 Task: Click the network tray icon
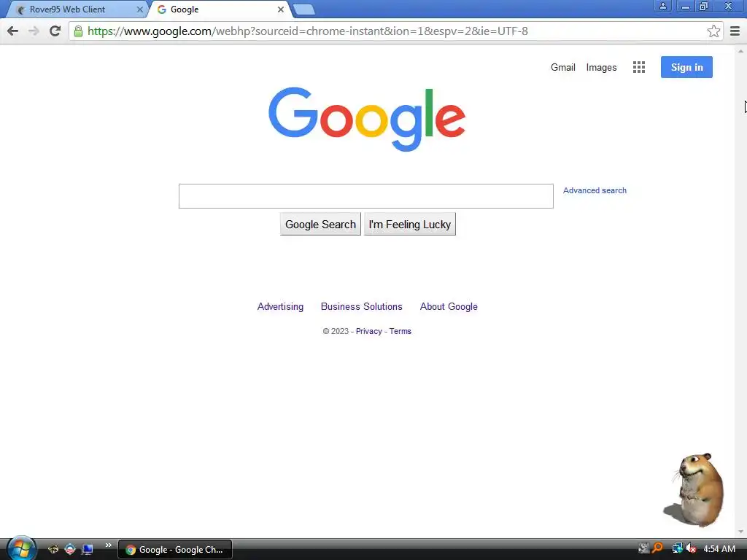[x=677, y=548]
